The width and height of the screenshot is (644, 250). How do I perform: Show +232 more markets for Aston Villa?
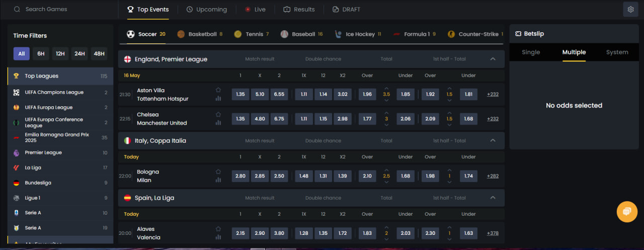coord(493,94)
